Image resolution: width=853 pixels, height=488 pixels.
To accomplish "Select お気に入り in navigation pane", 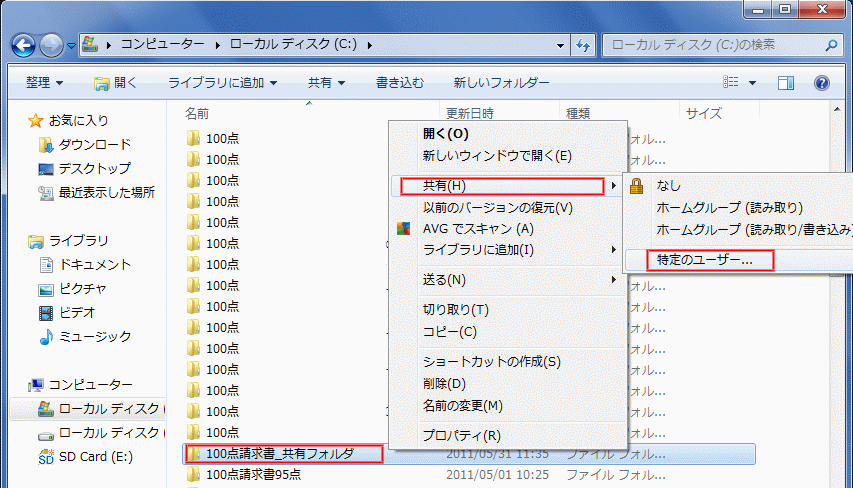I will tap(69, 120).
